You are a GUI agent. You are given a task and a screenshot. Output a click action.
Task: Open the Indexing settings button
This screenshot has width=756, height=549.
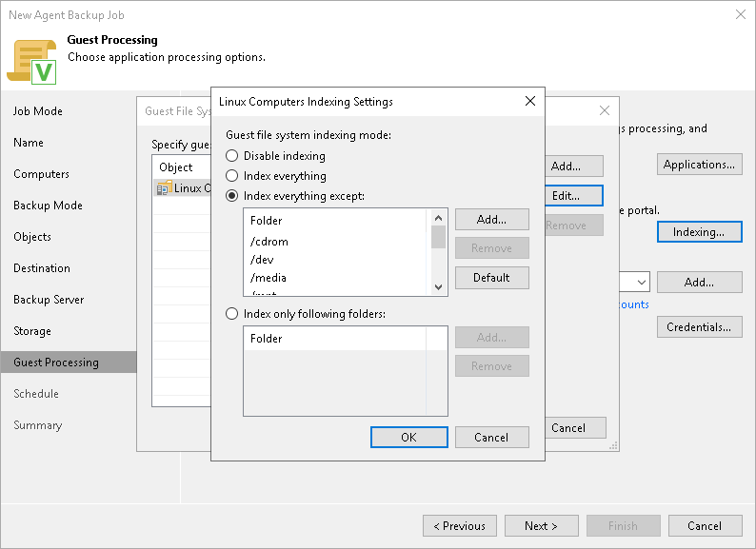point(699,232)
